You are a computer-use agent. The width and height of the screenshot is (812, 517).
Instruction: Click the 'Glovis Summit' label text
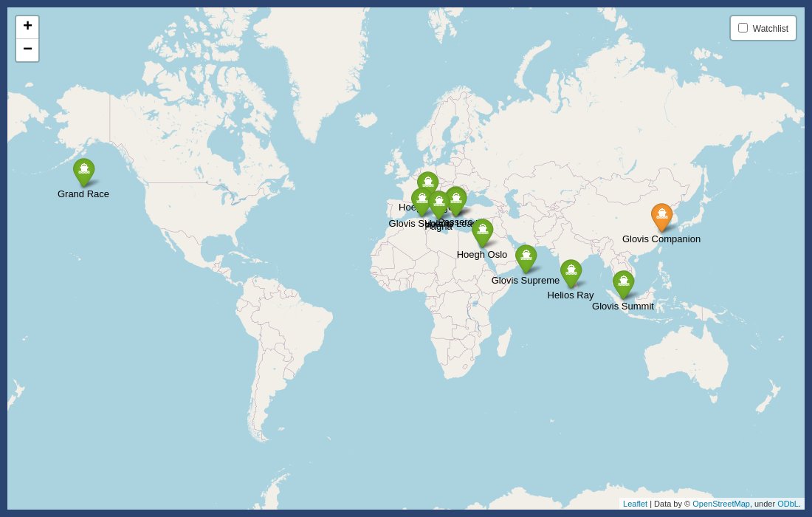622,307
